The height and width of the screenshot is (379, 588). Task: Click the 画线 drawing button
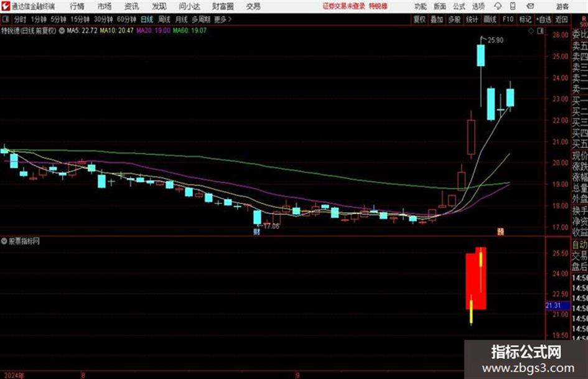click(490, 19)
